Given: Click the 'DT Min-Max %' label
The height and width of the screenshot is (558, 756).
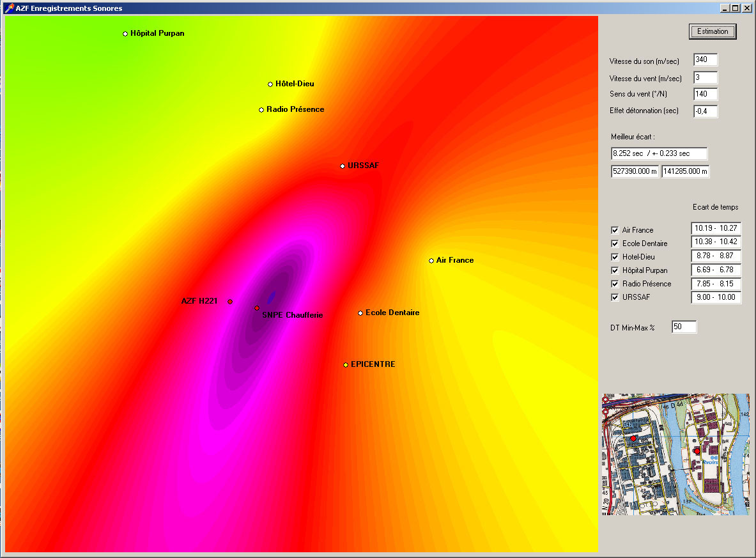Looking at the screenshot, I should 633,328.
